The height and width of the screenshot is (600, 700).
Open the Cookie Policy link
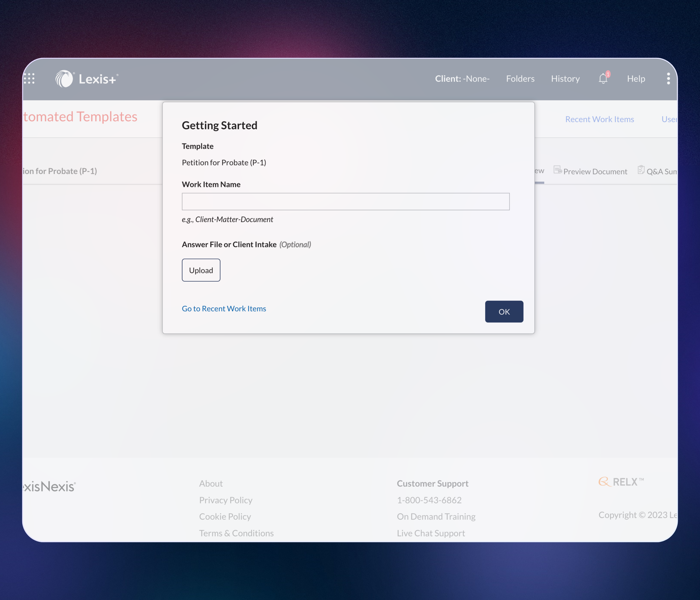pyautogui.click(x=225, y=517)
